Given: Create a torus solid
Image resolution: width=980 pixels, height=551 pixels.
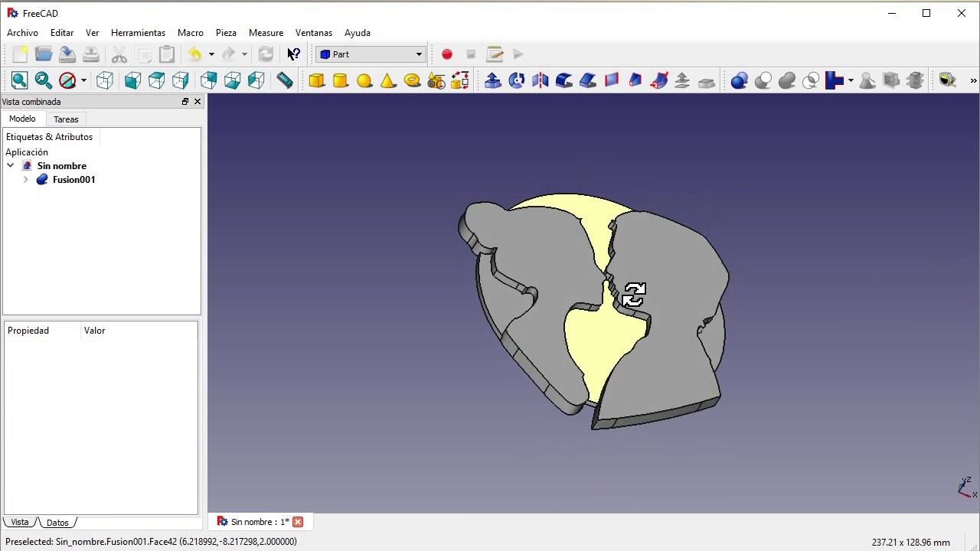Looking at the screenshot, I should coord(412,80).
